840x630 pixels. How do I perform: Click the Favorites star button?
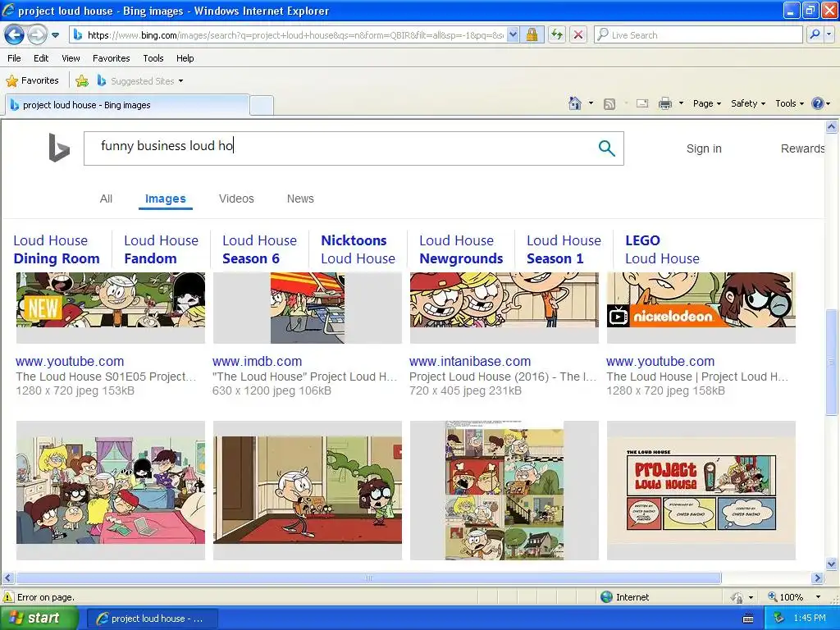pyautogui.click(x=32, y=81)
